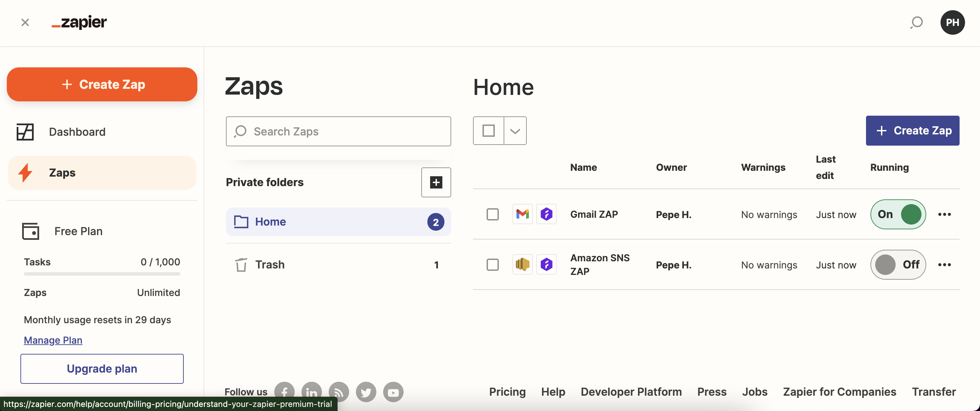Click the Gmail app icon
The height and width of the screenshot is (411, 980).
point(522,214)
